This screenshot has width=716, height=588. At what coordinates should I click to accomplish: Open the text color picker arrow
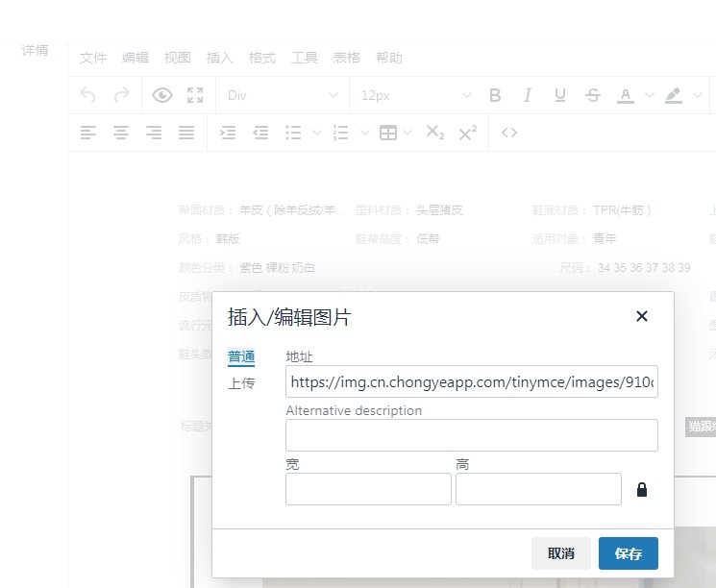pyautogui.click(x=649, y=95)
